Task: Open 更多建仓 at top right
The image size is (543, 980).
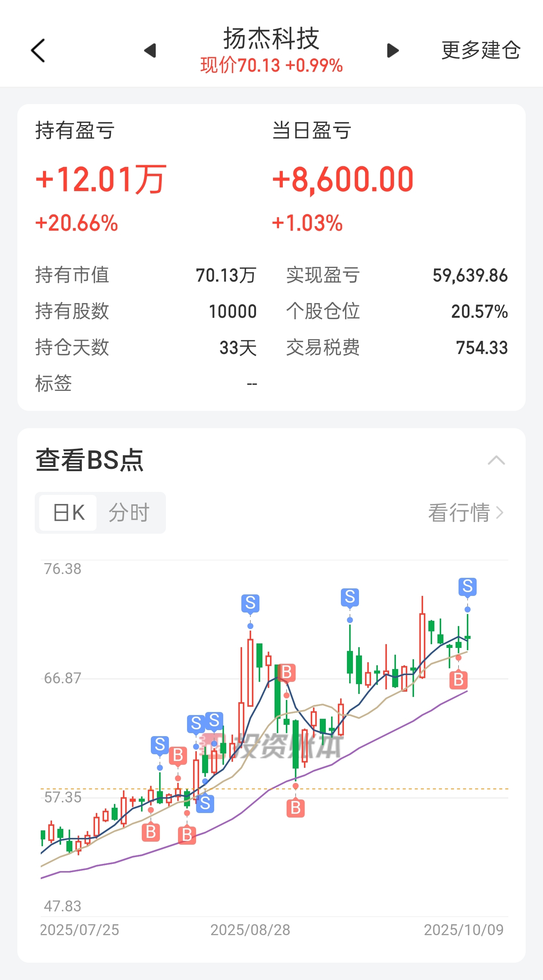Action: 481,50
